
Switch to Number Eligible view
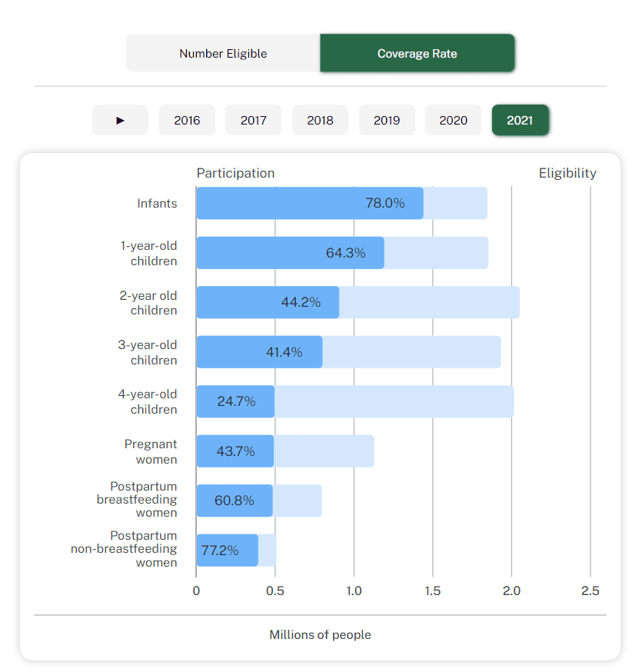pos(223,53)
